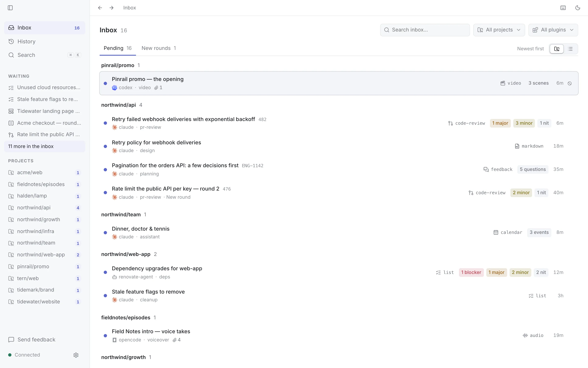
Task: Select the acme/web project
Action: (45, 173)
